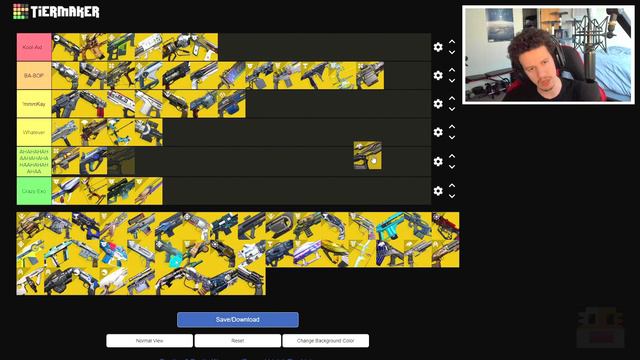
Task: Click the Whatever tier label
Action: (x=34, y=132)
